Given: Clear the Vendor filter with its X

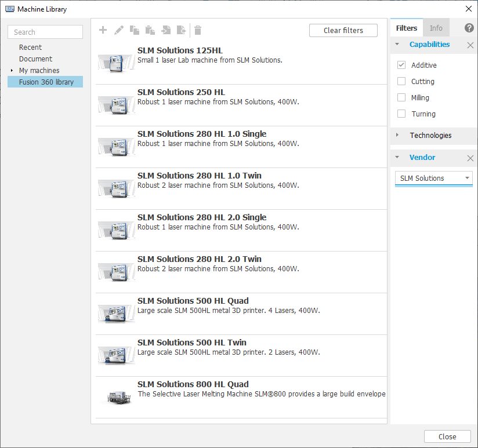Looking at the screenshot, I should 470,158.
